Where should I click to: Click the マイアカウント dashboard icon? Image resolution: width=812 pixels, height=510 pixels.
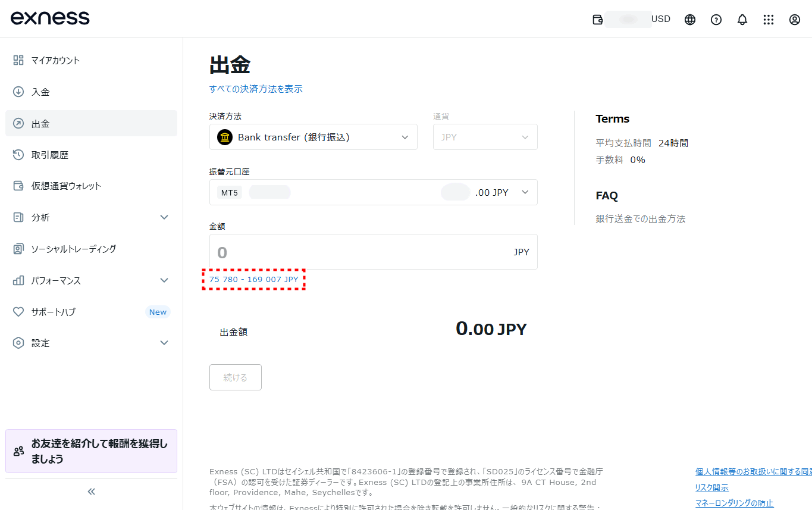18,60
